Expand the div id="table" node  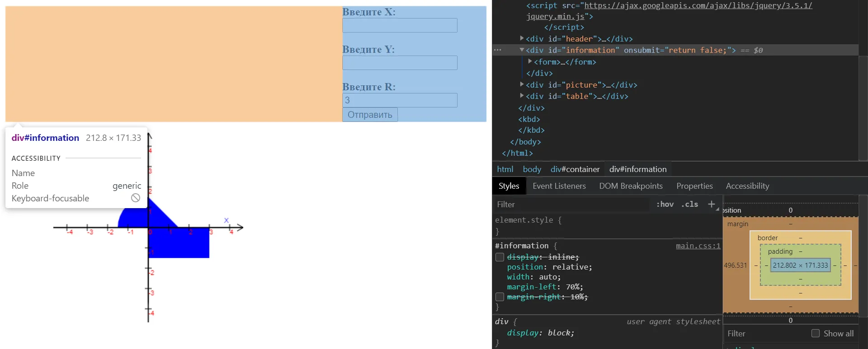[522, 96]
